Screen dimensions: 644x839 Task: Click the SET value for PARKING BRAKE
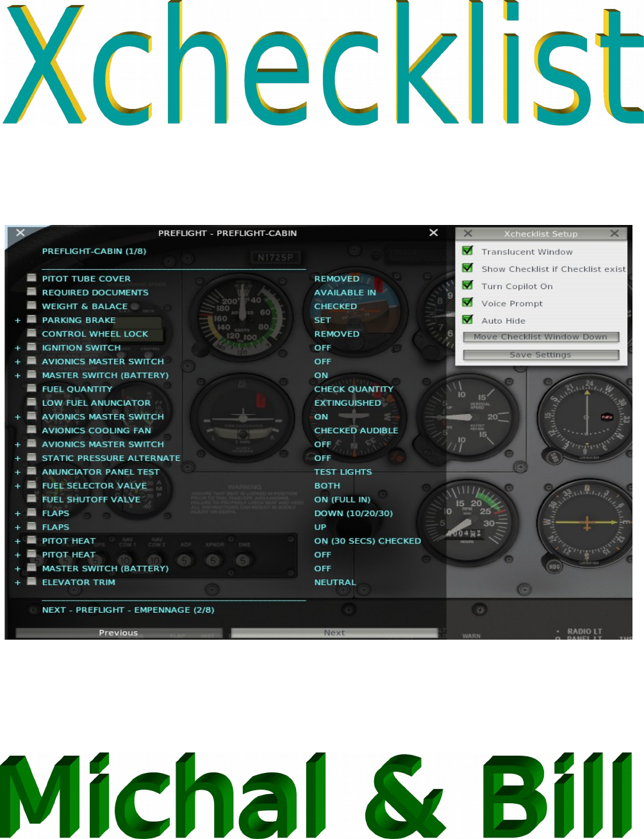(x=323, y=320)
